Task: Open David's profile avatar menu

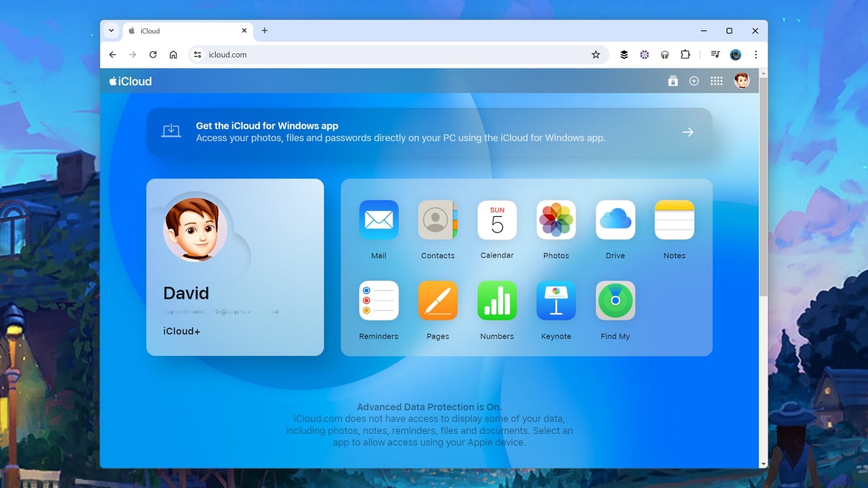Action: 741,81
